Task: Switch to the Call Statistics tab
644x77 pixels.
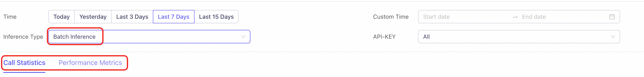Action: tap(24, 63)
